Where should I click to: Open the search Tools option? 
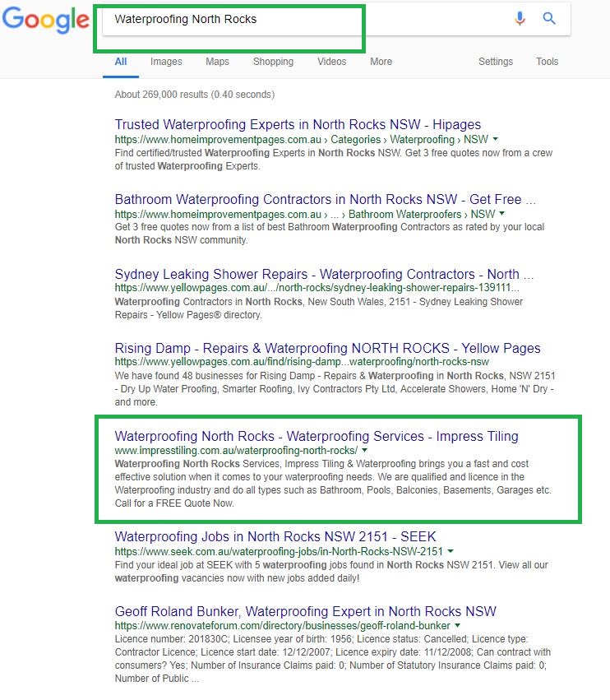(547, 62)
